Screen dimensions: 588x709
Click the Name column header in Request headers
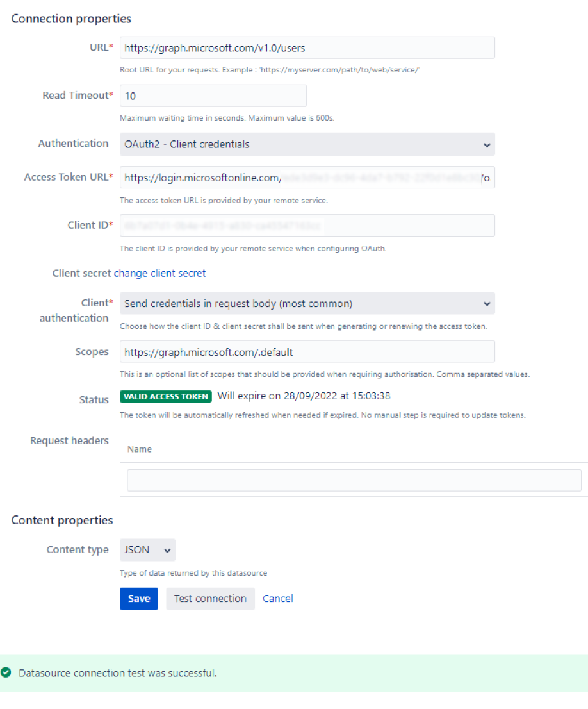140,449
